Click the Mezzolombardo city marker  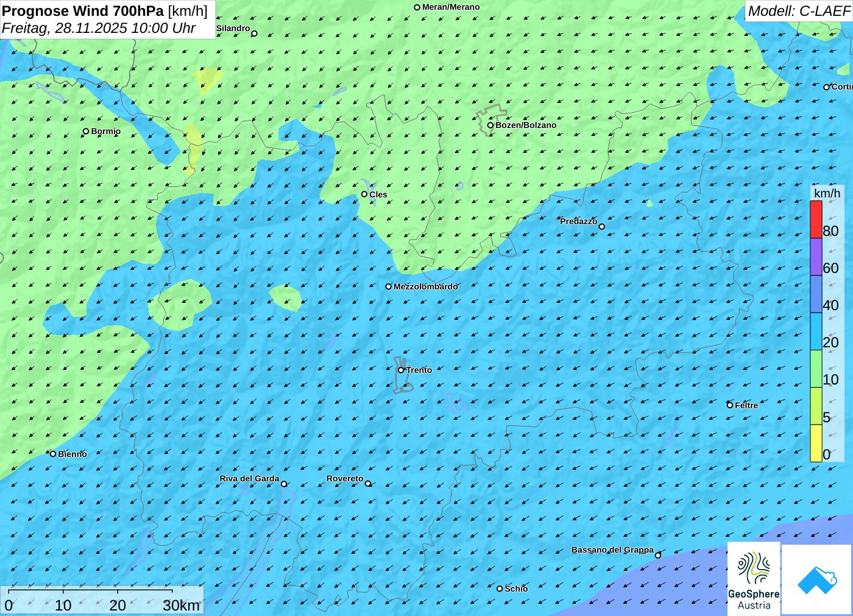point(389,286)
